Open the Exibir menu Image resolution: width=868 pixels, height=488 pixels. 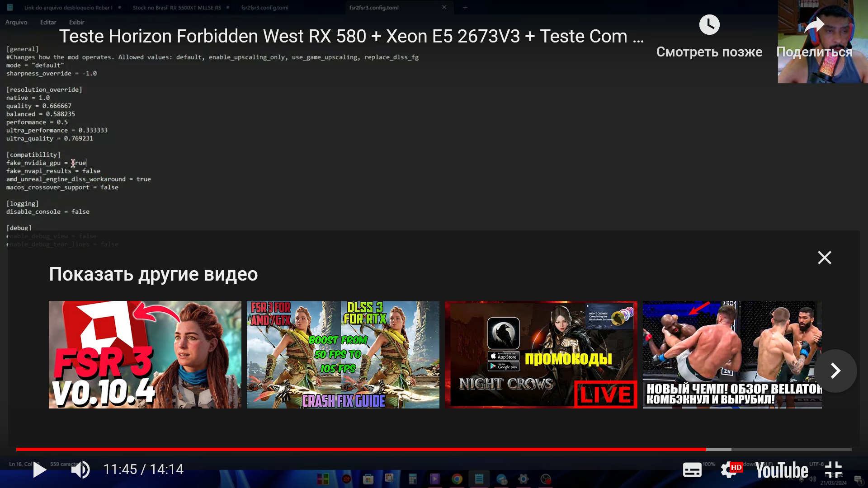click(76, 22)
